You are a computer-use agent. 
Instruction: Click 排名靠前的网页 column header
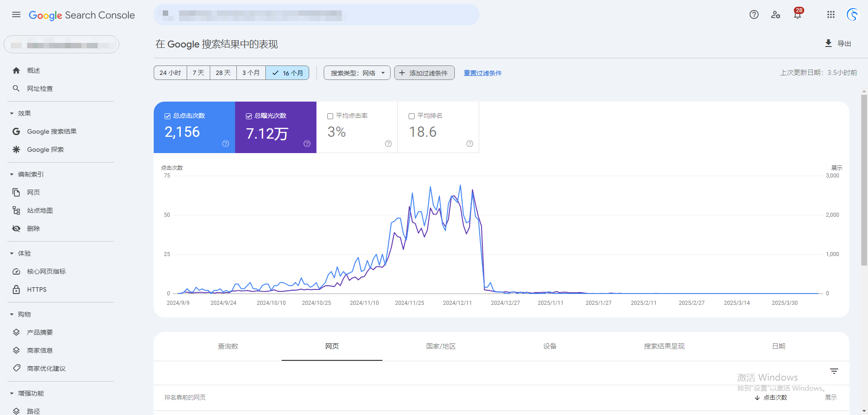(x=185, y=397)
